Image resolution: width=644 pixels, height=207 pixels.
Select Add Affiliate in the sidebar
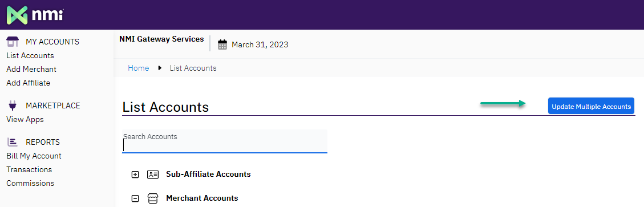29,83
